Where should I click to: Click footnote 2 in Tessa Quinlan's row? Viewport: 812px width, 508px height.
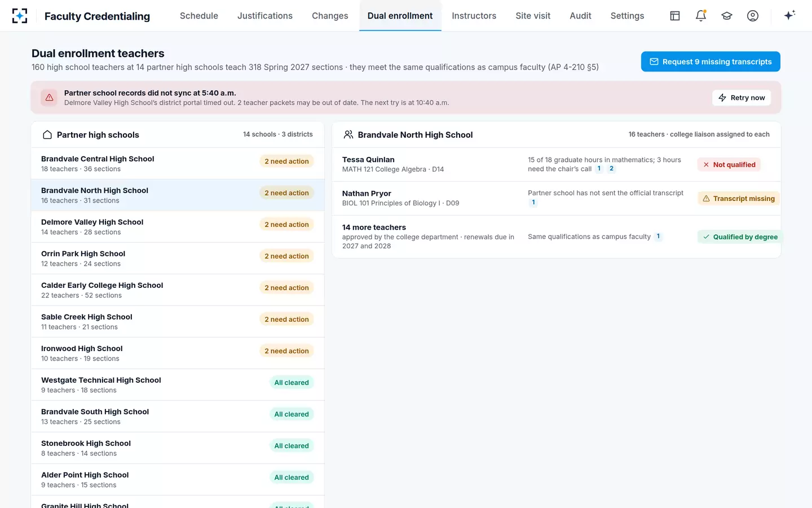pos(611,169)
